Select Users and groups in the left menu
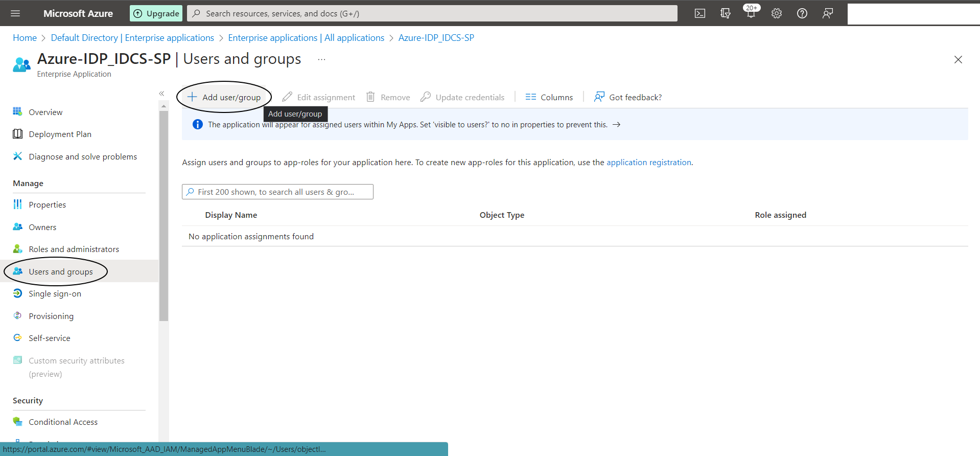The width and height of the screenshot is (980, 456). pos(79,271)
